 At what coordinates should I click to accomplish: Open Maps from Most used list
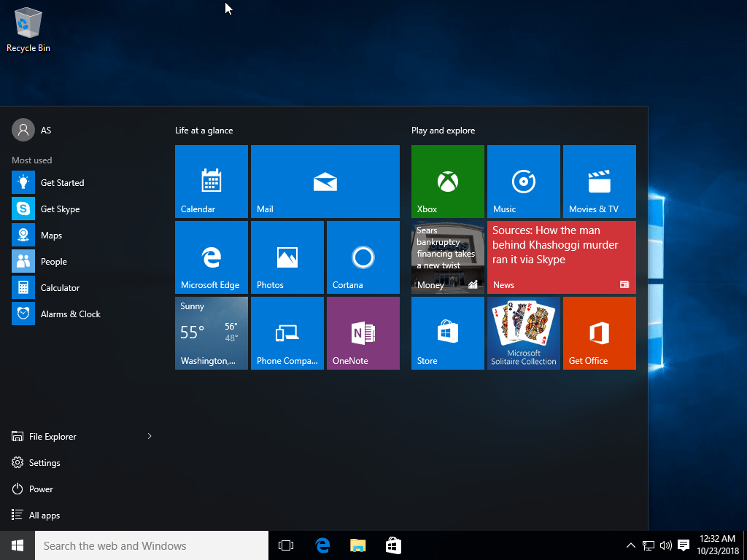81,236
